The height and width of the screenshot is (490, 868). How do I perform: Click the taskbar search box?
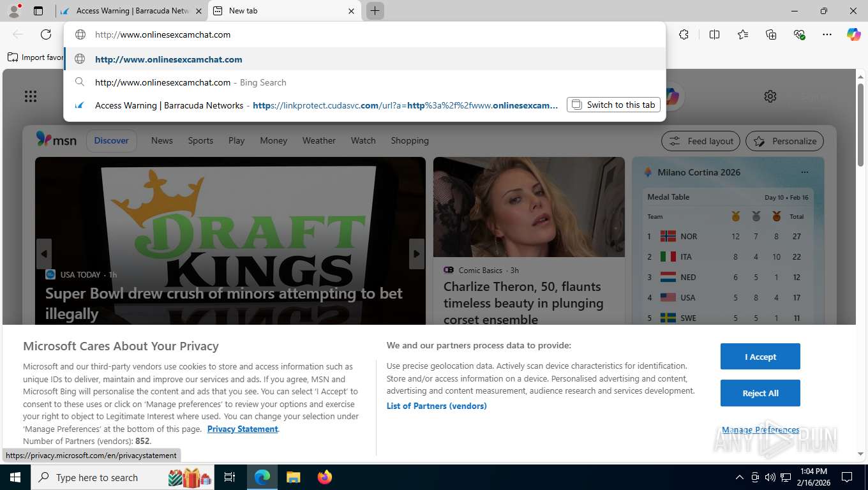tap(124, 477)
